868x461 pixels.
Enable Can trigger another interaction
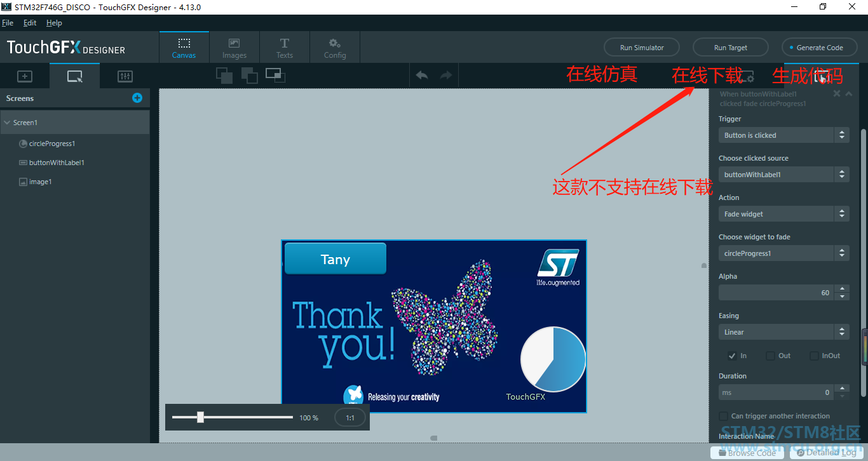pyautogui.click(x=723, y=416)
